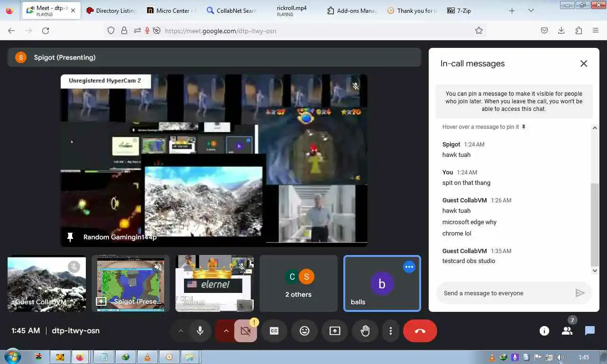Open the emoji reactions picker

click(304, 331)
